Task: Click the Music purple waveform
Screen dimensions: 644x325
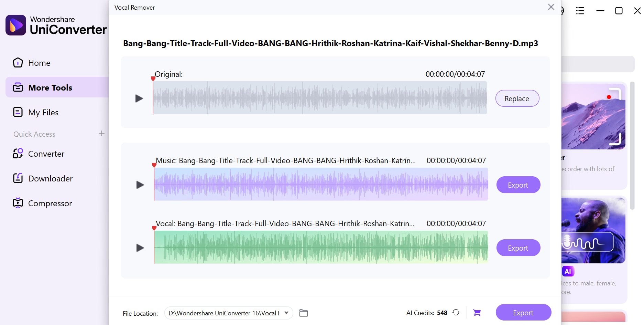Action: (x=321, y=184)
